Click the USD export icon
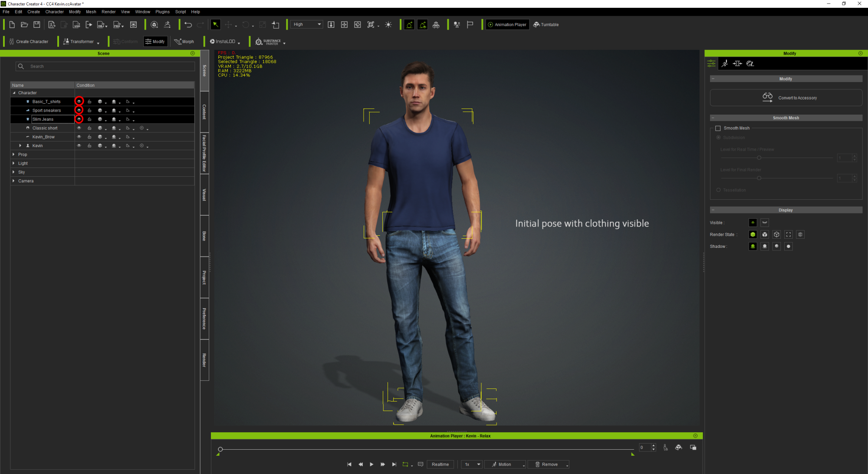868x474 pixels. click(76, 25)
